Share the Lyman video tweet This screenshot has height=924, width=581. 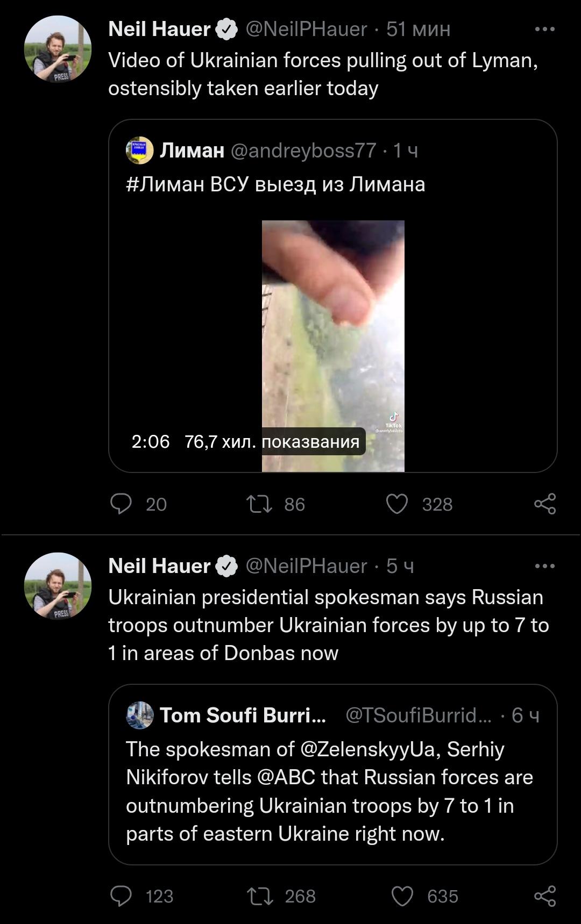click(x=545, y=504)
